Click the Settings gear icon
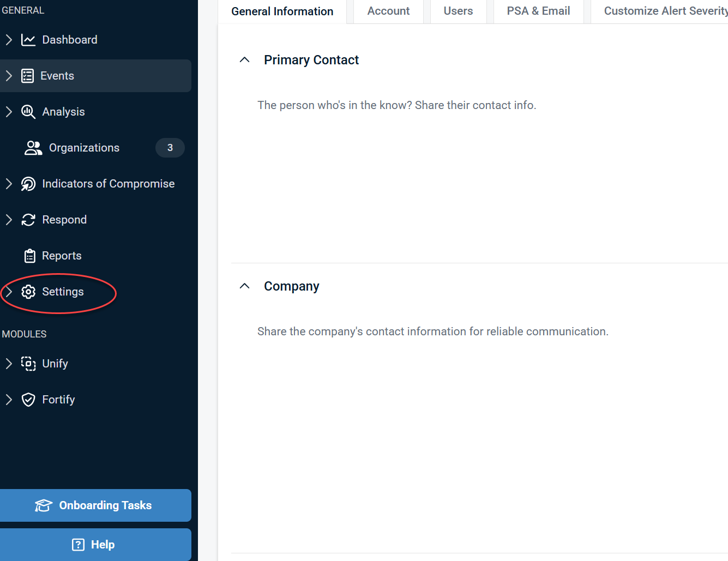The height and width of the screenshot is (561, 728). click(28, 292)
